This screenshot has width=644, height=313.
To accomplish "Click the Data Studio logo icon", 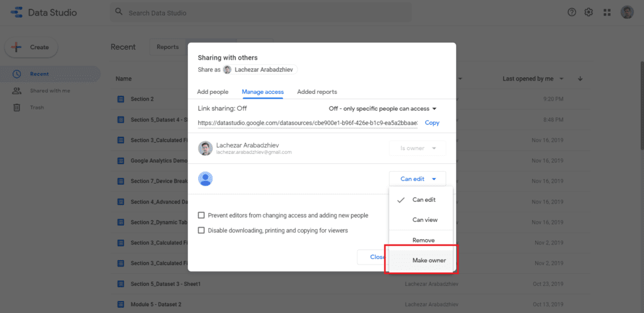I will click(x=16, y=13).
